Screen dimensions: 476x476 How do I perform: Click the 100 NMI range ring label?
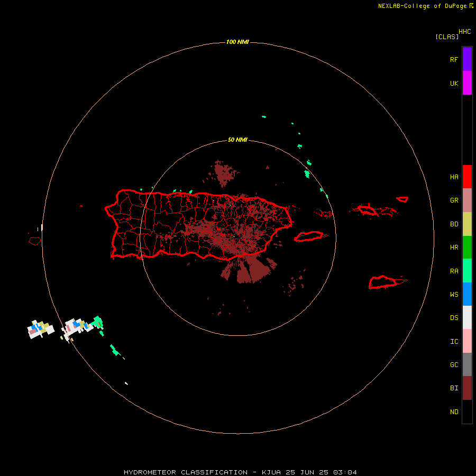tap(237, 42)
